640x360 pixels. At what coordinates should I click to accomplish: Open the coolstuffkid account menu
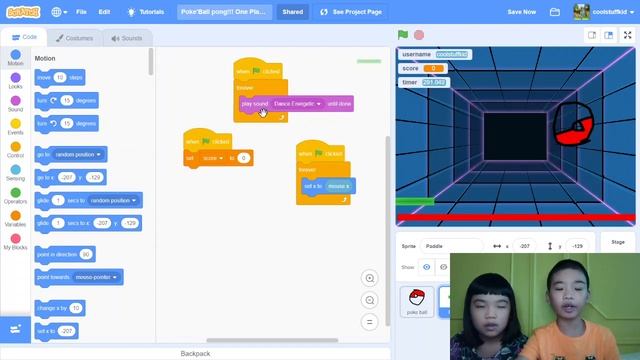tap(603, 12)
